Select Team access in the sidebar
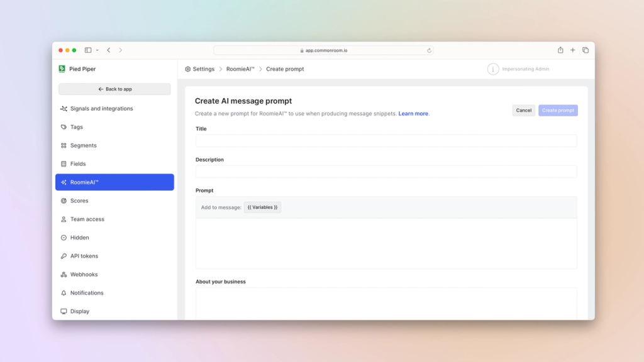 (114, 219)
